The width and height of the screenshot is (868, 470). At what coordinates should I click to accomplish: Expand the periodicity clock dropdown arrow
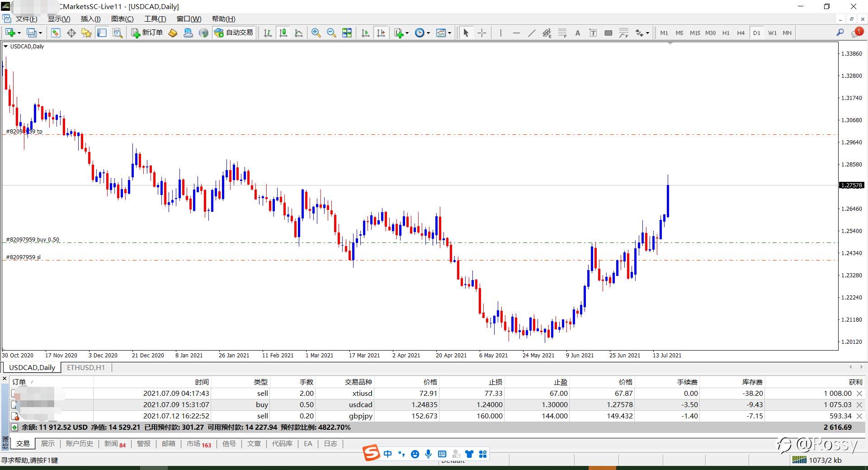pyautogui.click(x=428, y=33)
